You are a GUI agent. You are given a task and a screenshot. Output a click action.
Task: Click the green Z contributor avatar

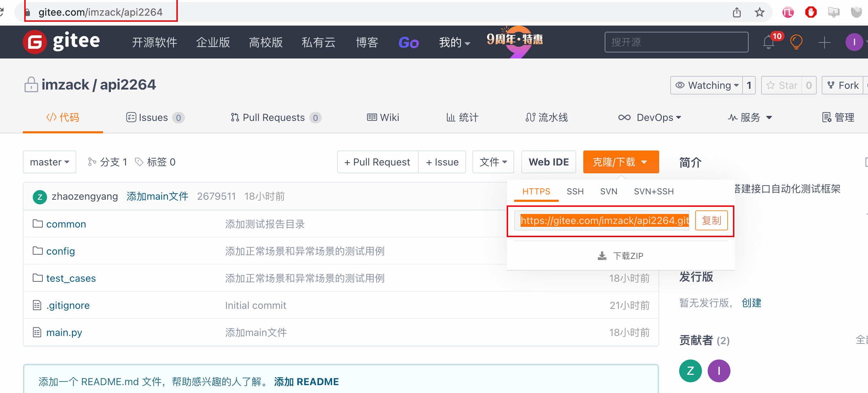pos(690,371)
